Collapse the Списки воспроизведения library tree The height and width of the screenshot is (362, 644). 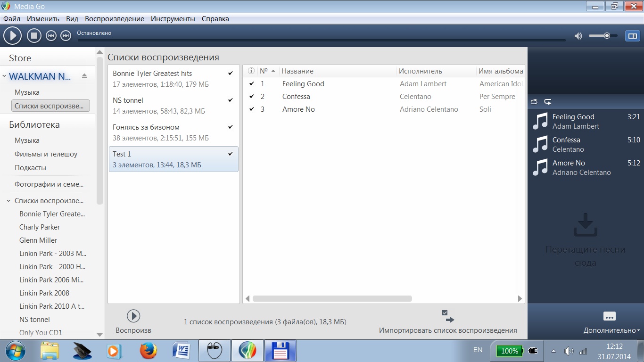(x=8, y=201)
